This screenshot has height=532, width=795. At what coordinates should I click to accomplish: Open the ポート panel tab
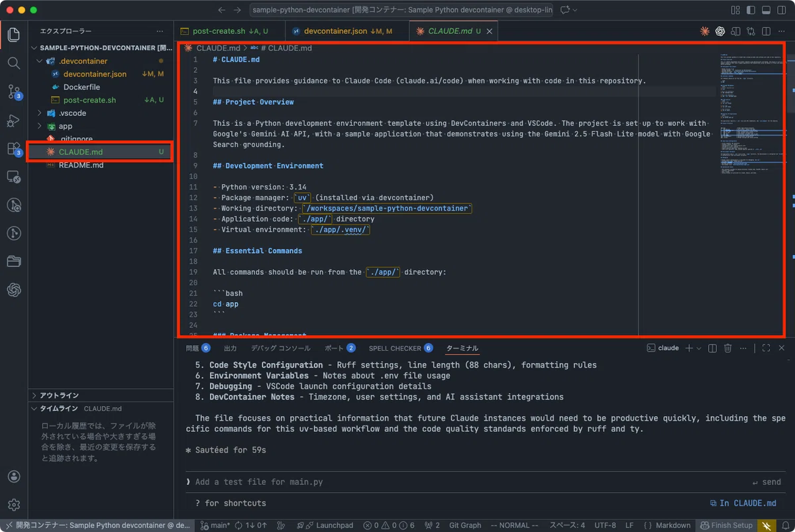(x=340, y=348)
